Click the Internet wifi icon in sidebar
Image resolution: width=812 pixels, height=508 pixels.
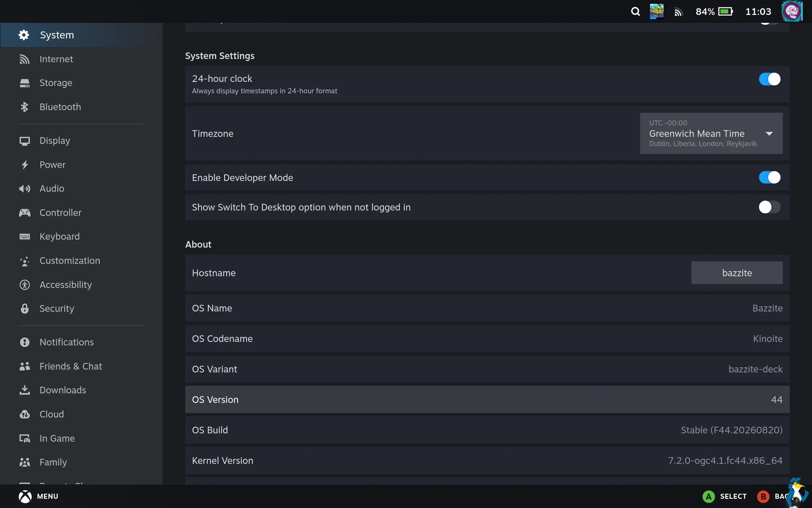(x=24, y=59)
